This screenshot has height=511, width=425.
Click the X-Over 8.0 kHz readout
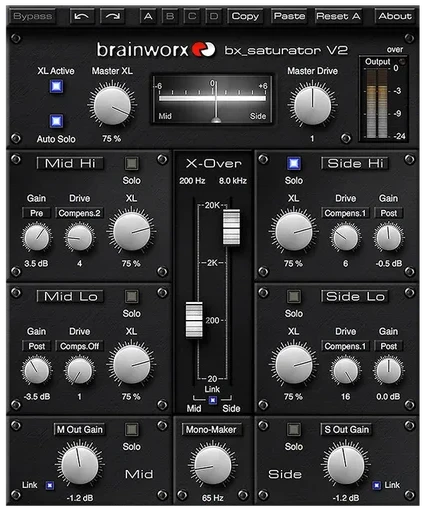tap(233, 181)
